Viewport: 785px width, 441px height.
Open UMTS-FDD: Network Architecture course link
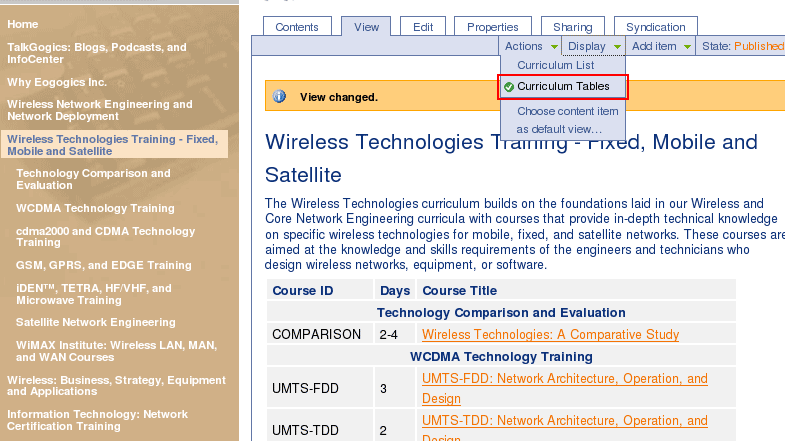click(565, 388)
